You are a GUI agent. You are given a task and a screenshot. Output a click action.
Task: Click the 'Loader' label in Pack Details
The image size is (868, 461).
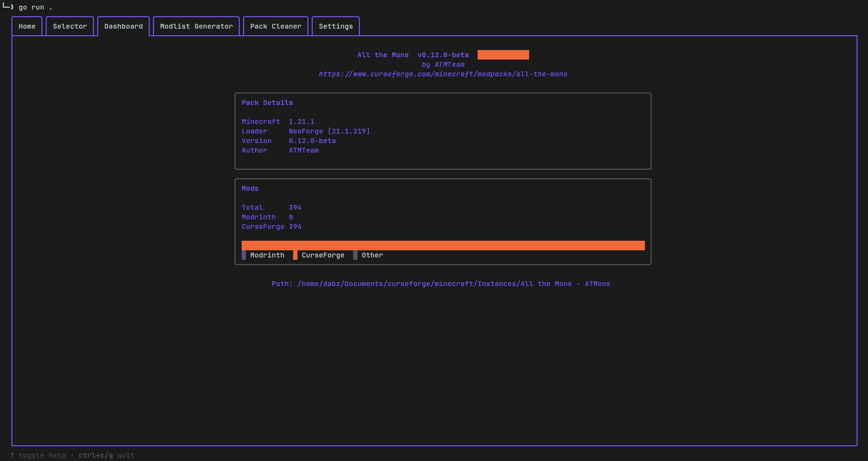[255, 131]
